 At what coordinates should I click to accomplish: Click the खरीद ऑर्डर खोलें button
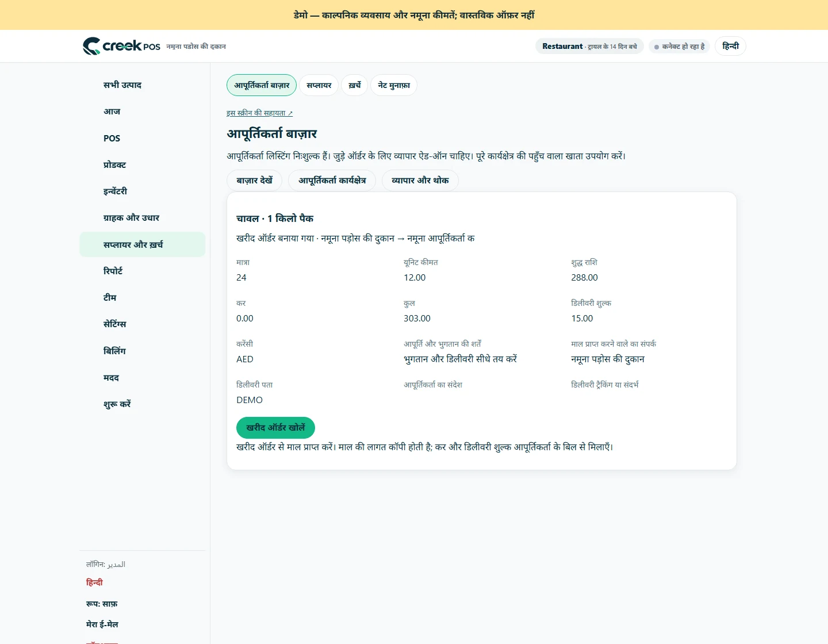tap(275, 428)
